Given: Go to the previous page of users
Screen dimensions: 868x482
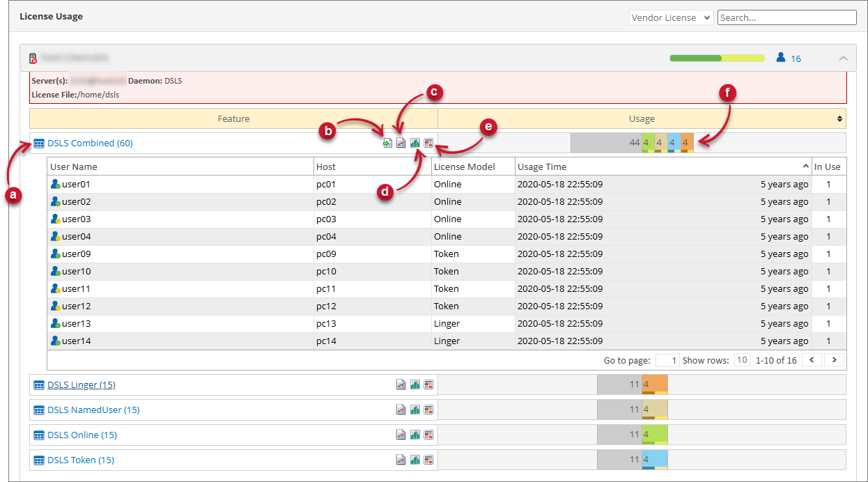Looking at the screenshot, I should [x=812, y=360].
